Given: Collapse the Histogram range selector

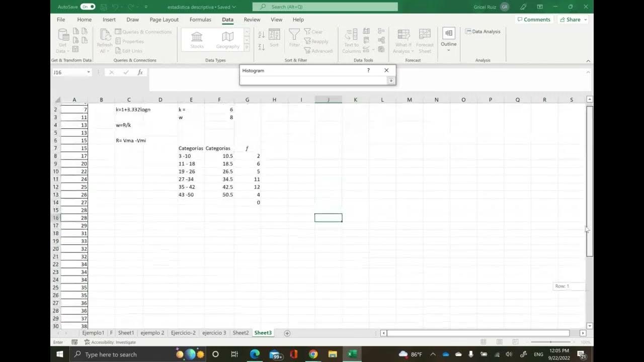Looking at the screenshot, I should (x=390, y=80).
